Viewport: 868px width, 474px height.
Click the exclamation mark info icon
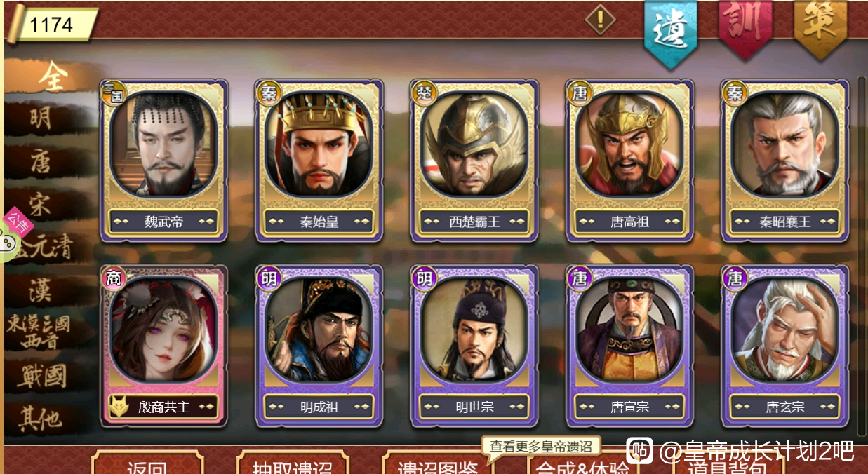[x=600, y=20]
